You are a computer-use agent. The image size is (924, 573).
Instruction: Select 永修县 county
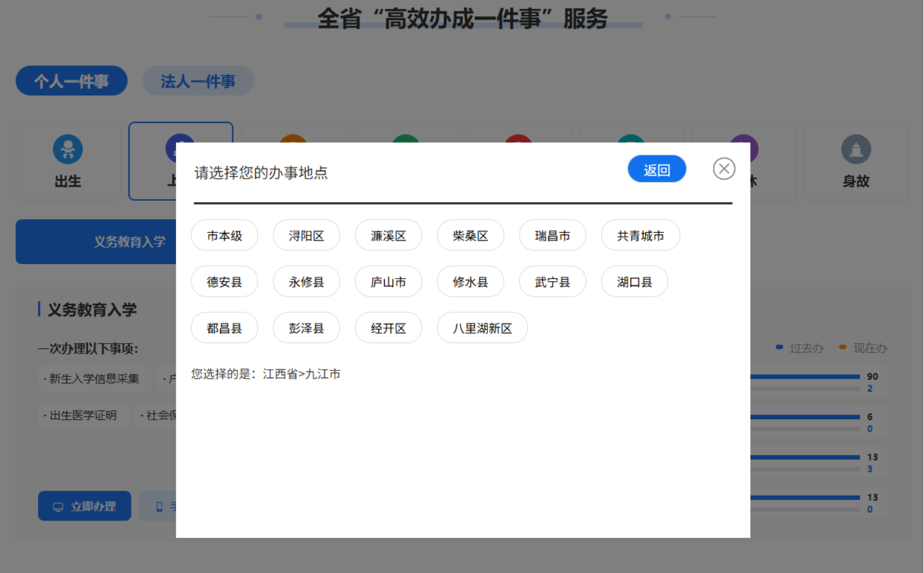point(306,282)
